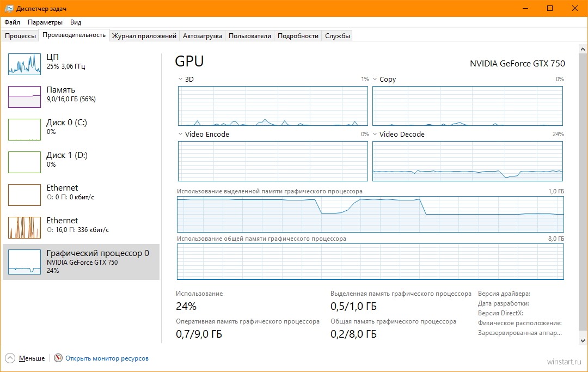The height and width of the screenshot is (372, 588).
Task: Click the Версия DirectX label
Action: pyautogui.click(x=500, y=313)
